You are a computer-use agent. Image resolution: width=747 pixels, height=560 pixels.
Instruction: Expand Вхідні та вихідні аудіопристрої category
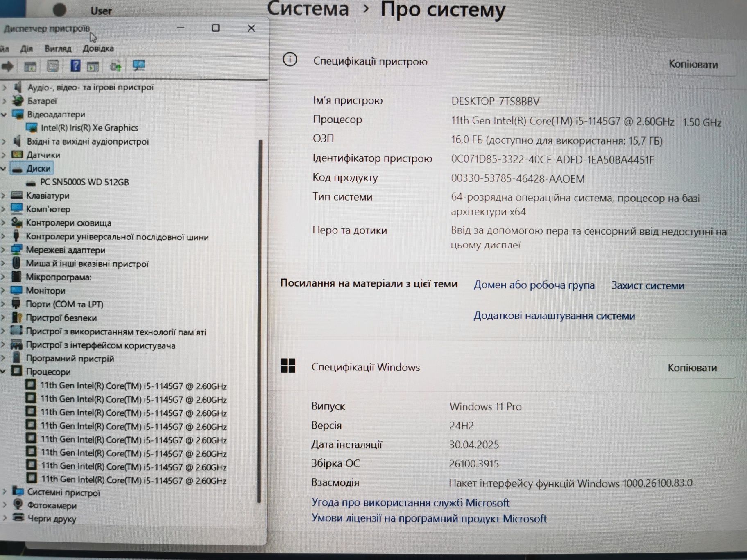(4, 141)
